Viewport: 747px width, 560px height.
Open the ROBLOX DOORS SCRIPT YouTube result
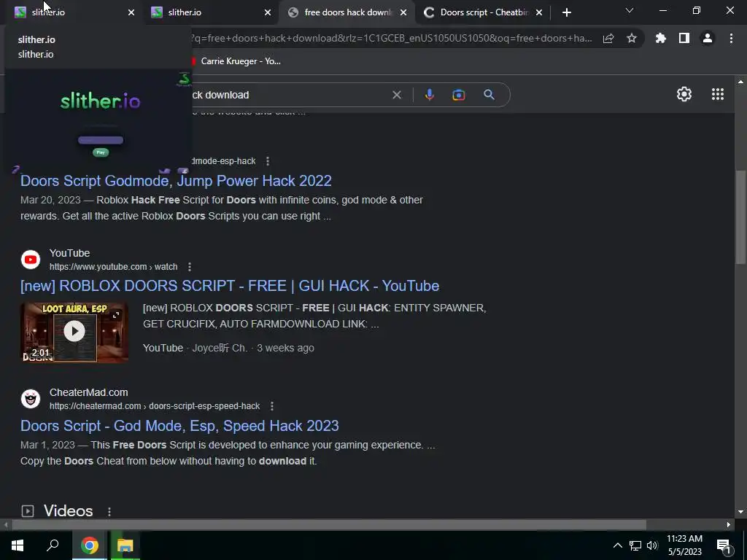[x=230, y=286]
